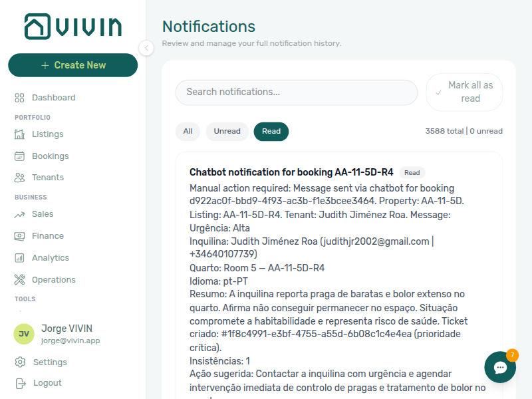The width and height of the screenshot is (532, 399).
Task: Click the VIVIN house logo
Action: (x=72, y=27)
